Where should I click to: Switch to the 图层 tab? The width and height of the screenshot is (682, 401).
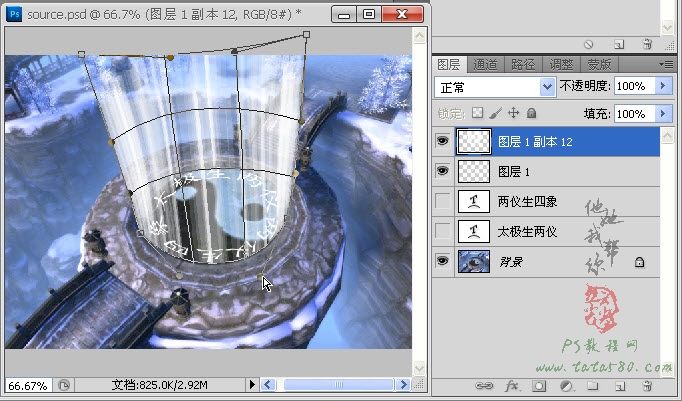click(448, 64)
